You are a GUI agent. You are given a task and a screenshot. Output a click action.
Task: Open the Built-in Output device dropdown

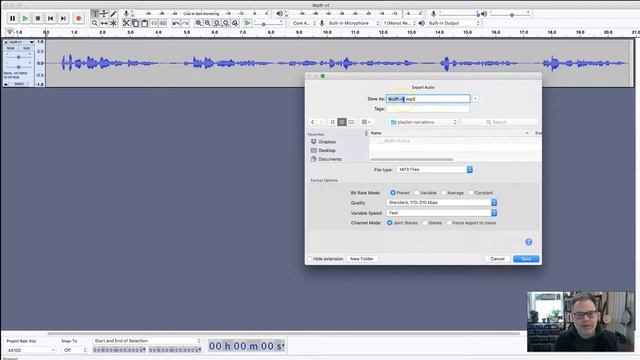tap(453, 23)
